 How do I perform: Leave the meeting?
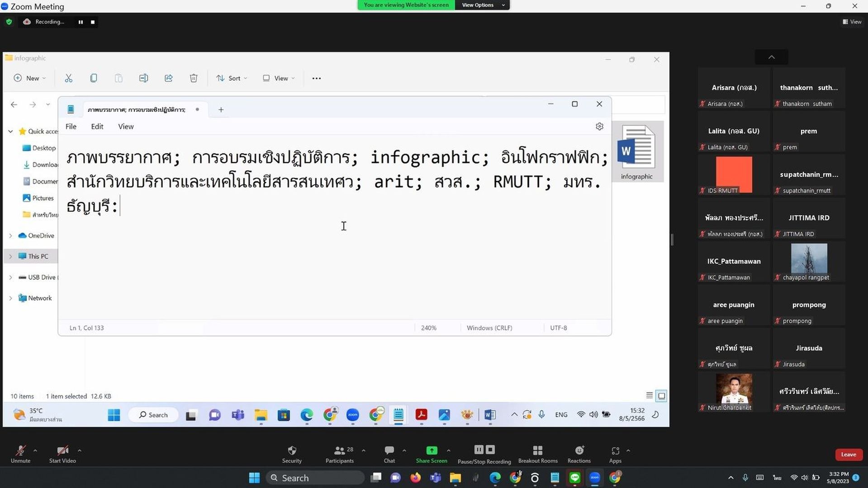pyautogui.click(x=849, y=455)
